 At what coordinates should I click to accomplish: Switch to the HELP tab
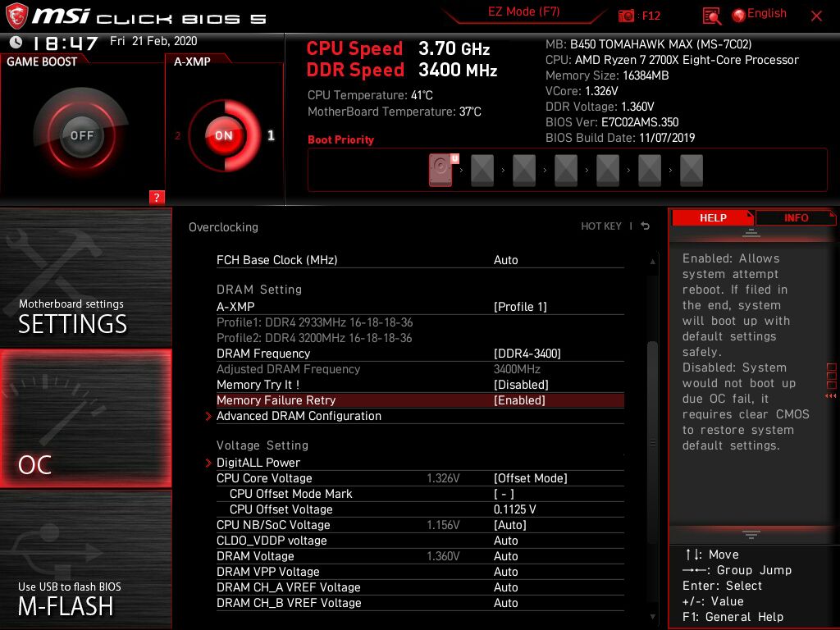point(713,217)
